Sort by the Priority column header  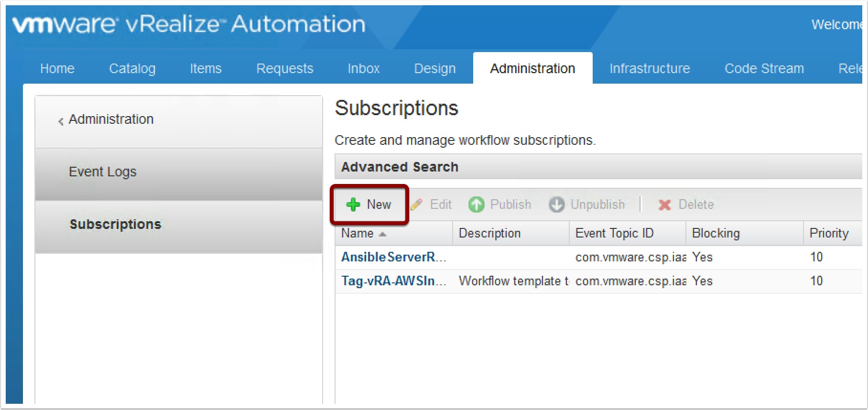829,233
